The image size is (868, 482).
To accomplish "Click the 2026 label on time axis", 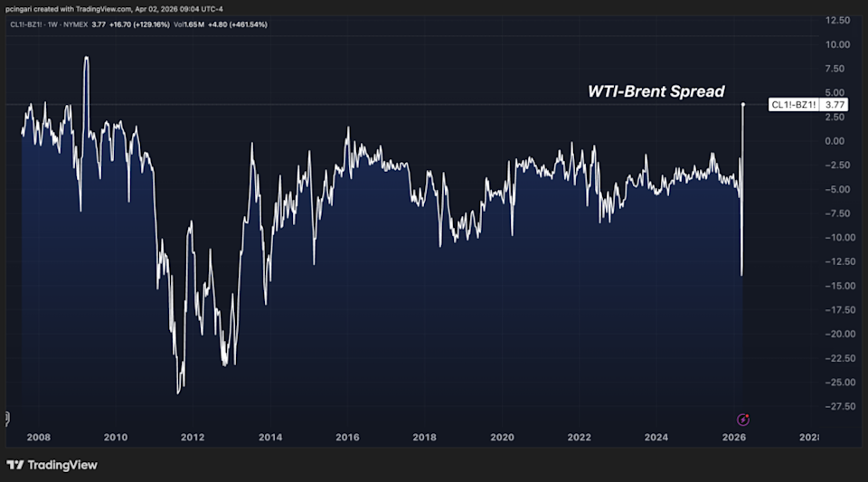I will point(735,437).
